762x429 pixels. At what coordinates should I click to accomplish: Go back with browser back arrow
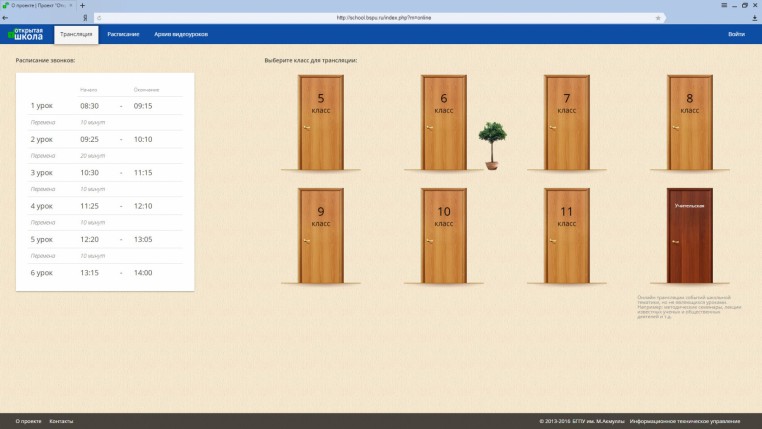click(x=6, y=17)
